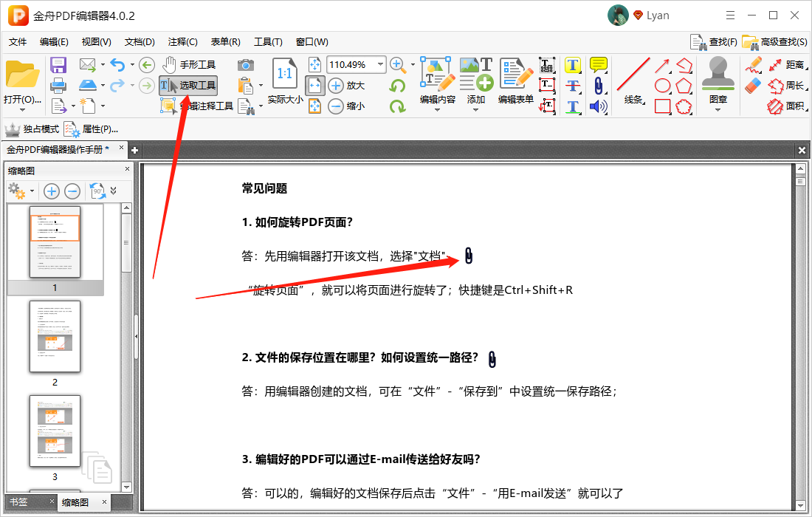Take a snapshot with camera icon

246,65
